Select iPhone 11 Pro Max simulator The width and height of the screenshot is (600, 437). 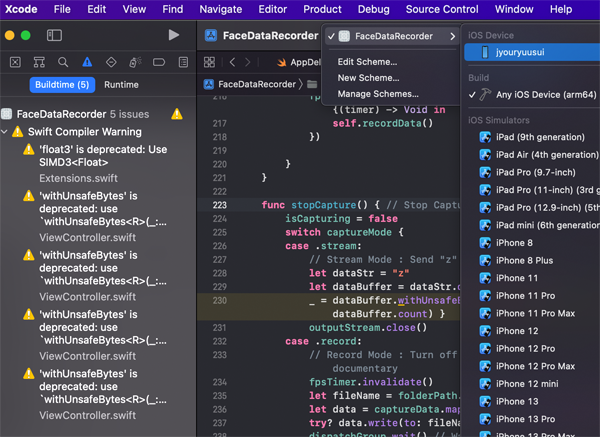click(x=533, y=313)
